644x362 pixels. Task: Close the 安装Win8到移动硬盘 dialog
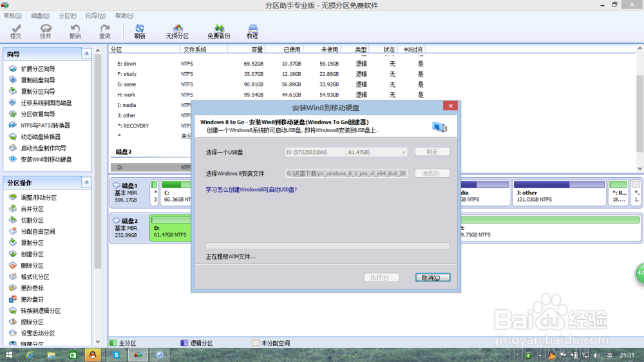451,106
